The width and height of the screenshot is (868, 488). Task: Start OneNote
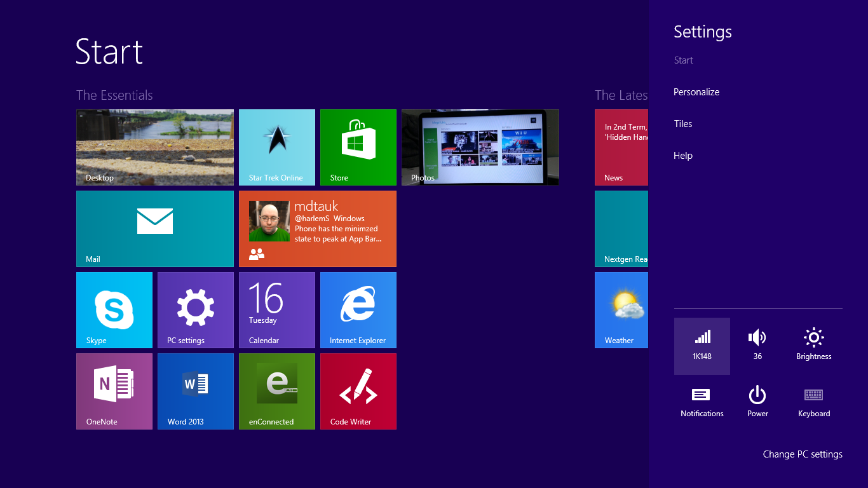[x=114, y=391]
